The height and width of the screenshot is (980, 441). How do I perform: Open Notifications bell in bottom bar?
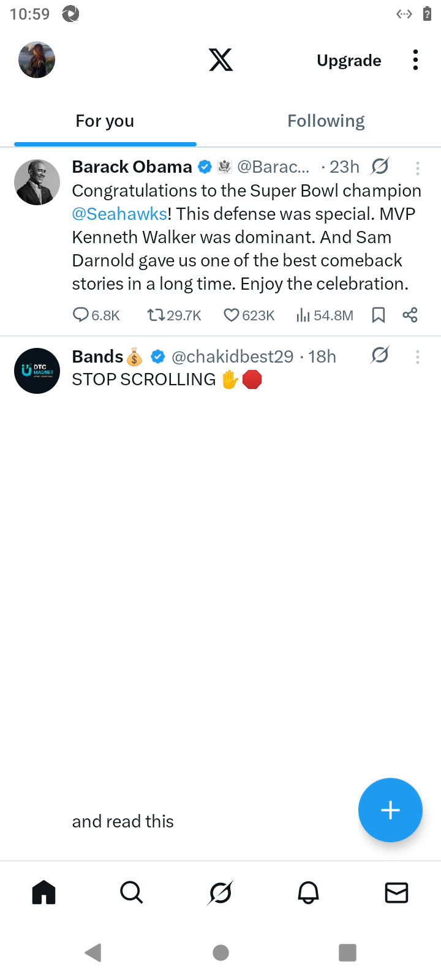pyautogui.click(x=308, y=893)
